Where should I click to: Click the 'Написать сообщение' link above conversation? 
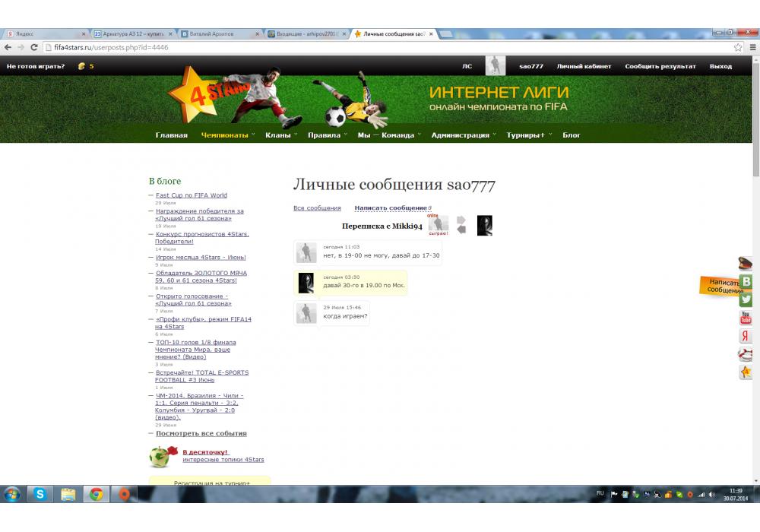click(391, 208)
